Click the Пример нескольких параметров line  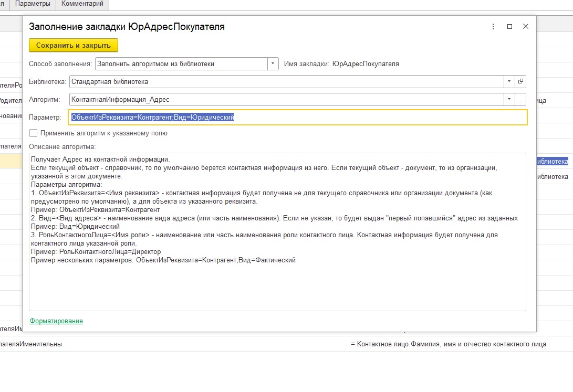(163, 260)
